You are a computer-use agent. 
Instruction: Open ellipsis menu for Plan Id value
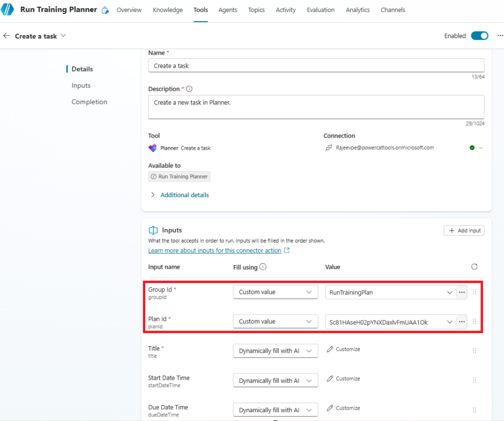pos(462,321)
